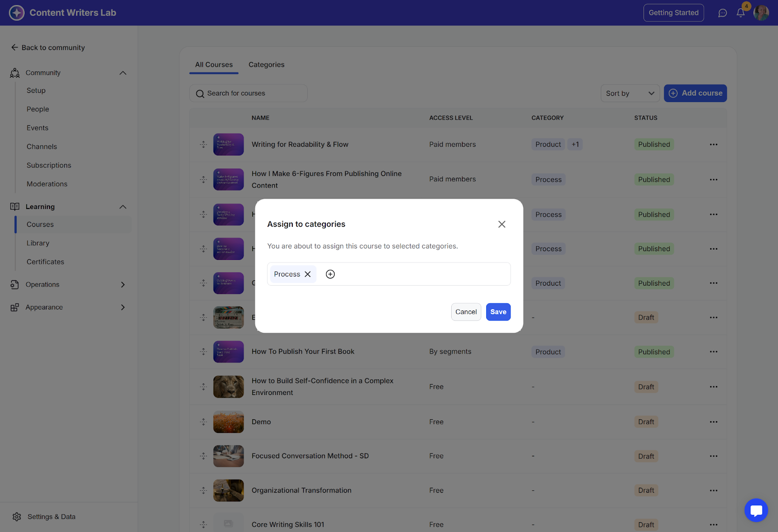
Task: Open Certificates in the sidebar
Action: point(45,262)
